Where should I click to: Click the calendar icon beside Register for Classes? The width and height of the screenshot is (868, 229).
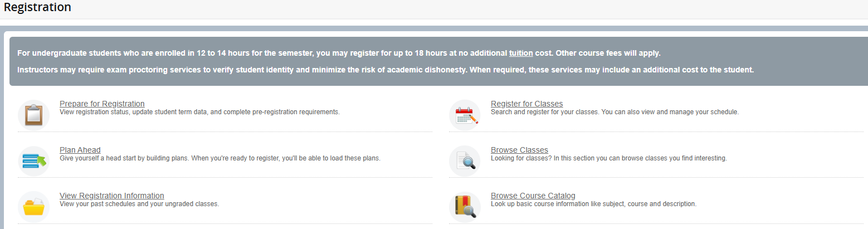[465, 115]
